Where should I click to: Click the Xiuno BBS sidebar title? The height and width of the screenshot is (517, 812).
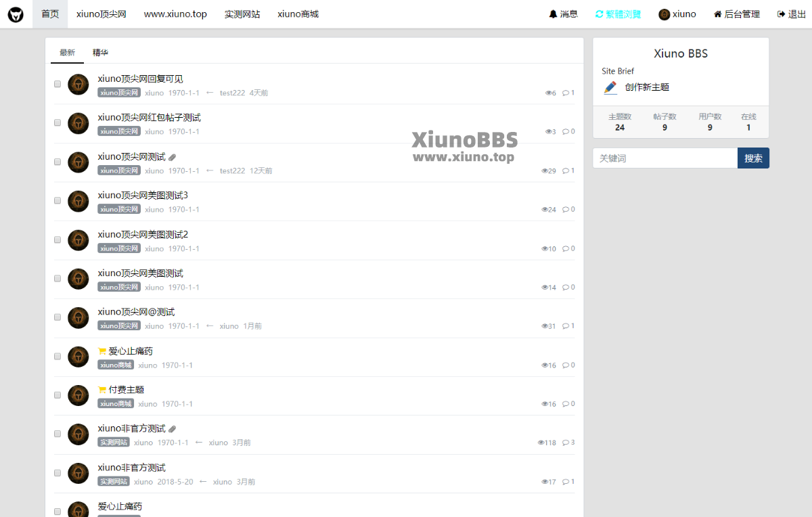click(681, 54)
